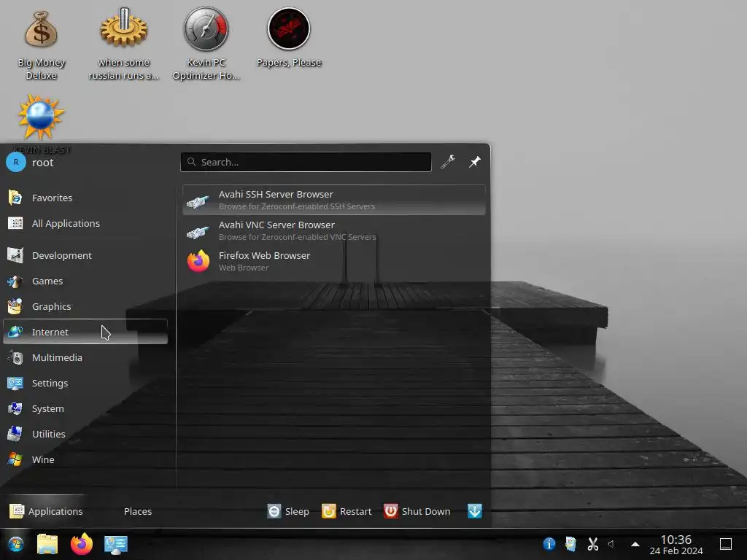Open Big Money Deluxe desktop icon

click(x=42, y=44)
